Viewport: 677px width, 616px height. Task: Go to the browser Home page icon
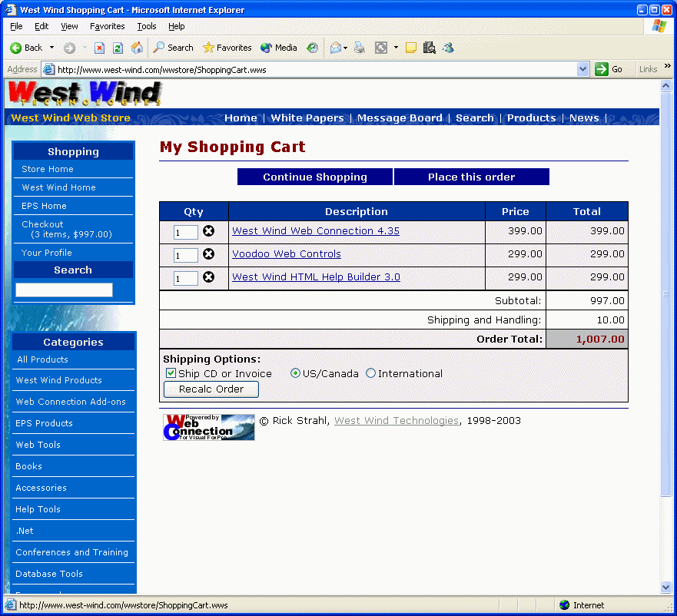[x=137, y=48]
